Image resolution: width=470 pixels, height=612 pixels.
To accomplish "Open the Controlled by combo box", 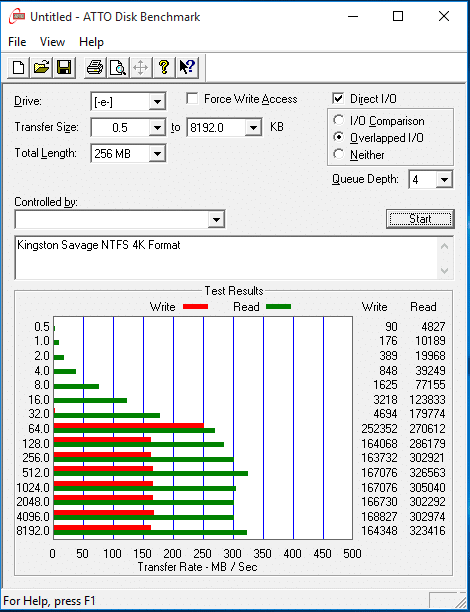I will 120,219.
